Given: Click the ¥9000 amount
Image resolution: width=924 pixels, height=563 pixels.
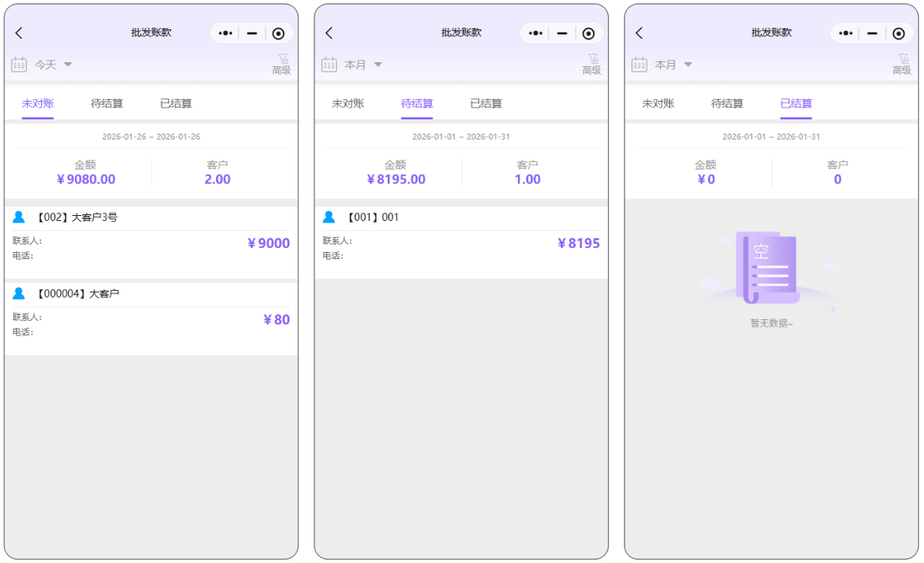Looking at the screenshot, I should (x=268, y=243).
